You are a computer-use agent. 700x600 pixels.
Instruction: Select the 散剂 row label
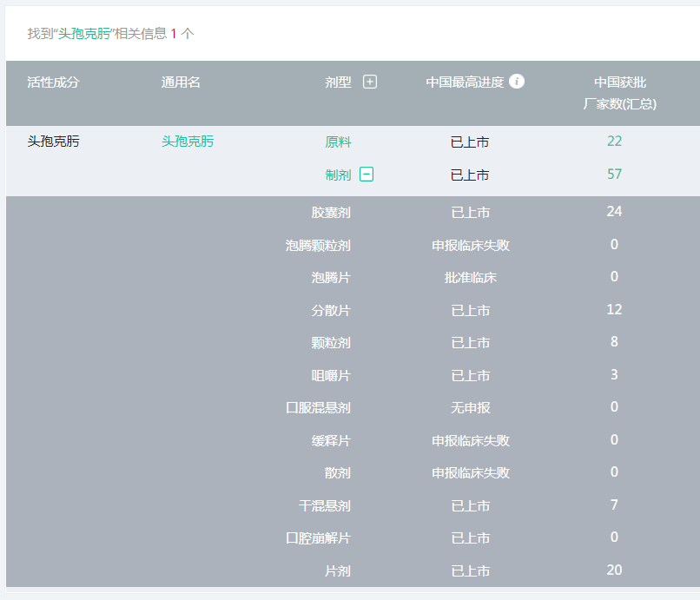pyautogui.click(x=338, y=472)
